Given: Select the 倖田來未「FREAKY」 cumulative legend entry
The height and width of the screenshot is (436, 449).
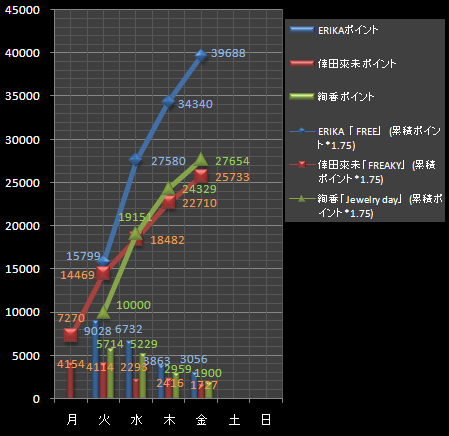Looking at the screenshot, I should (x=363, y=172).
